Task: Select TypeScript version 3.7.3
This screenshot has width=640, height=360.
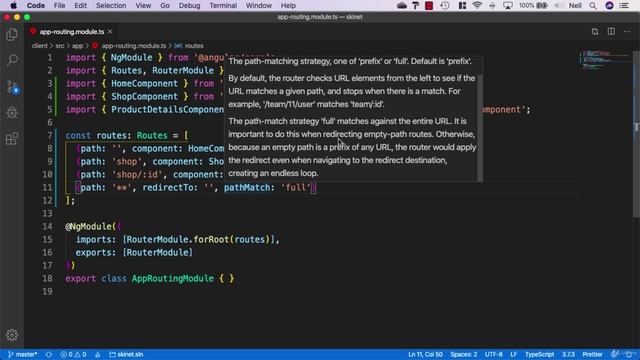Action: [x=568, y=354]
